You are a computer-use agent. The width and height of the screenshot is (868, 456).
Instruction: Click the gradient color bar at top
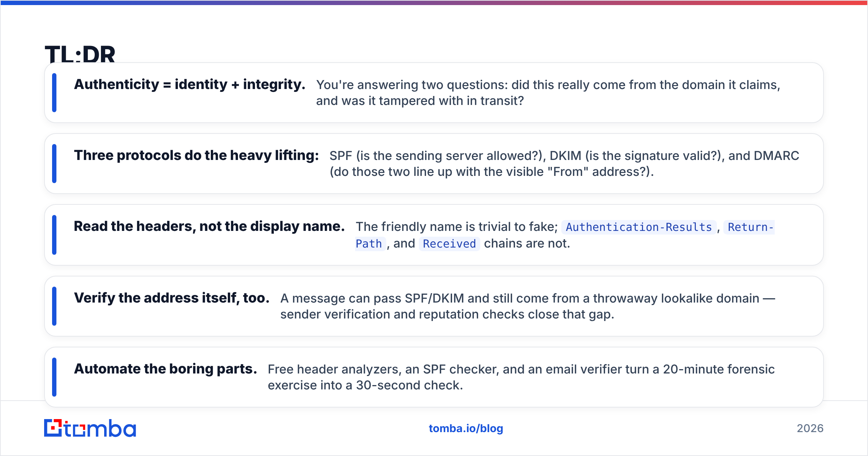434,3
